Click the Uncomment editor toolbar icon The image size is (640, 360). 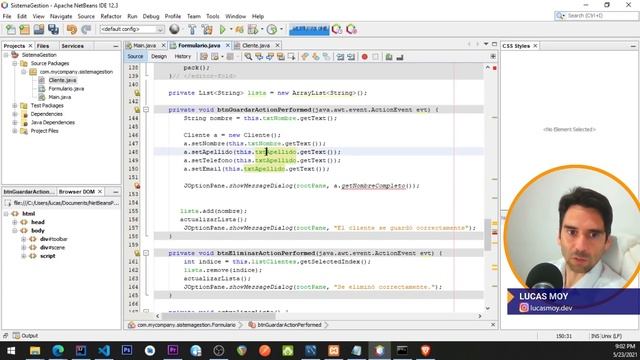coord(400,57)
